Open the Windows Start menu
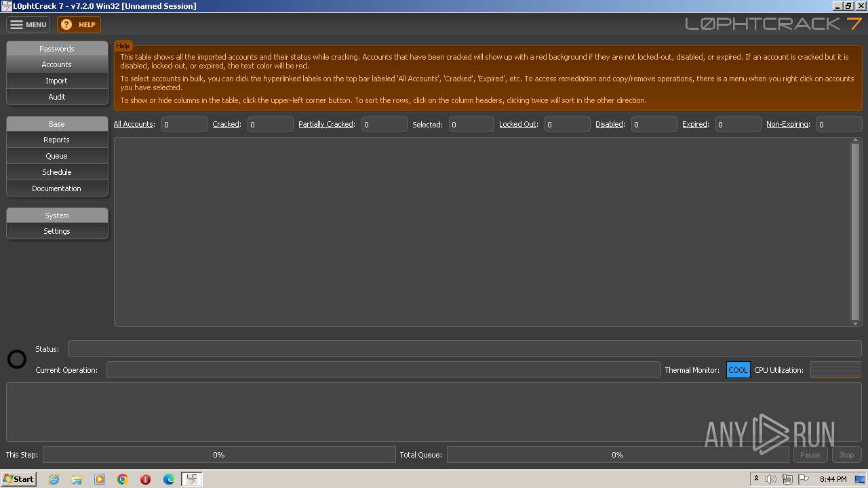The height and width of the screenshot is (488, 868). [19, 479]
